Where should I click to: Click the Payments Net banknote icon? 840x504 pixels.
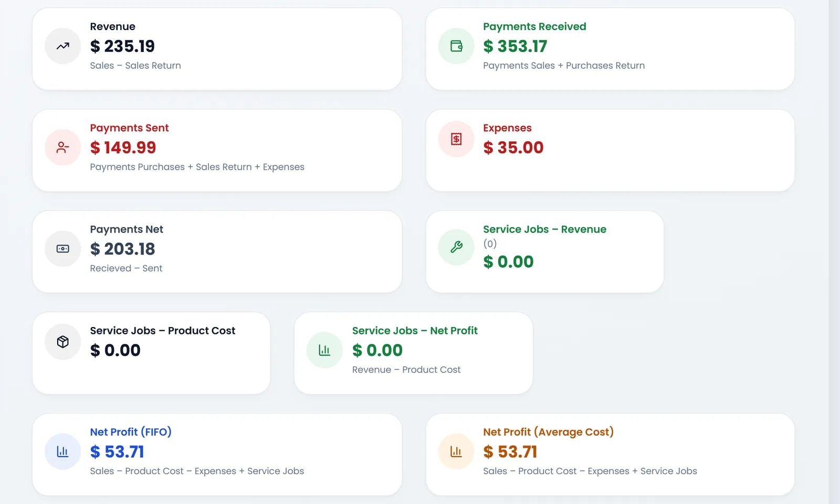pyautogui.click(x=63, y=249)
